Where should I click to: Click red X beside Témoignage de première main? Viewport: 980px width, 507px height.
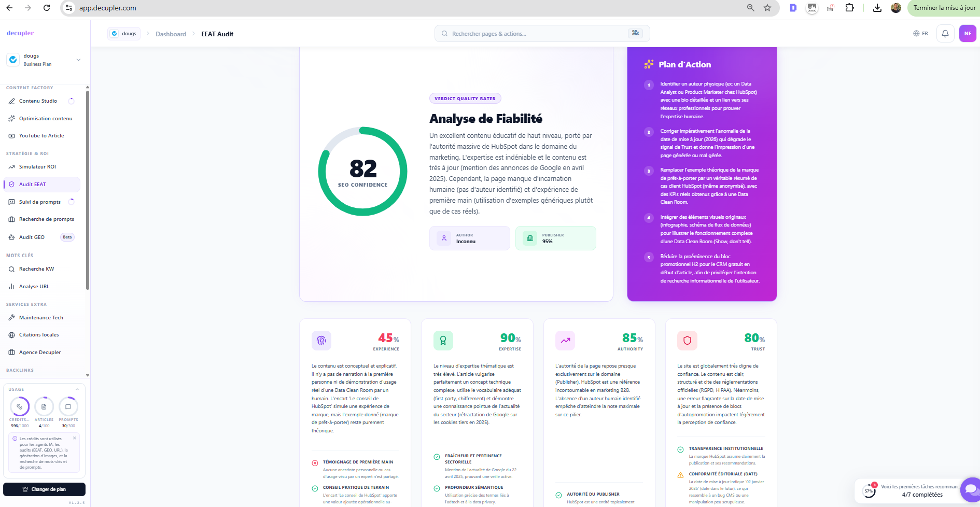point(315,463)
